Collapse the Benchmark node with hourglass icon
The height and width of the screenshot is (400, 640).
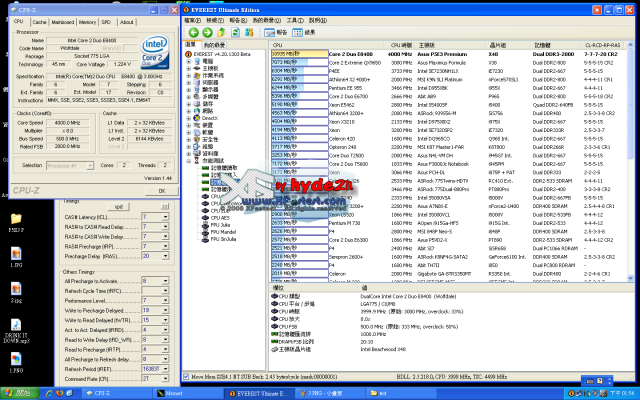tap(189, 161)
